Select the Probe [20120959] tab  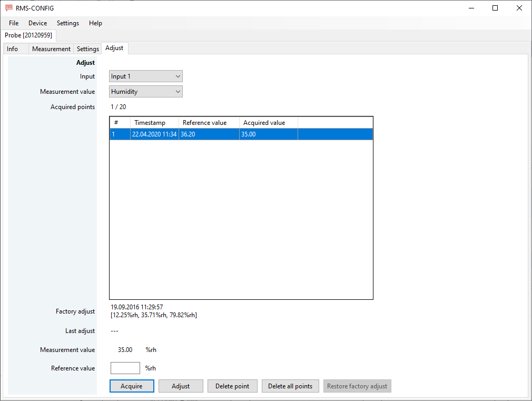coord(28,35)
